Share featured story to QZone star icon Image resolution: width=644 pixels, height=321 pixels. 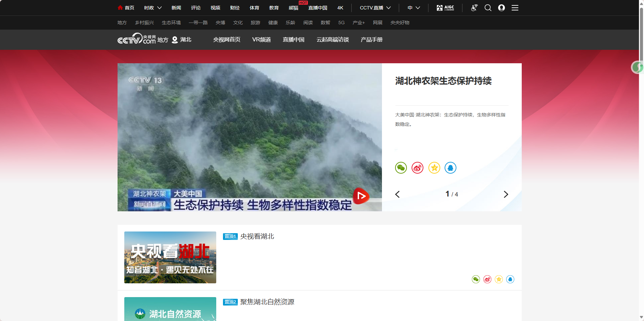point(434,168)
